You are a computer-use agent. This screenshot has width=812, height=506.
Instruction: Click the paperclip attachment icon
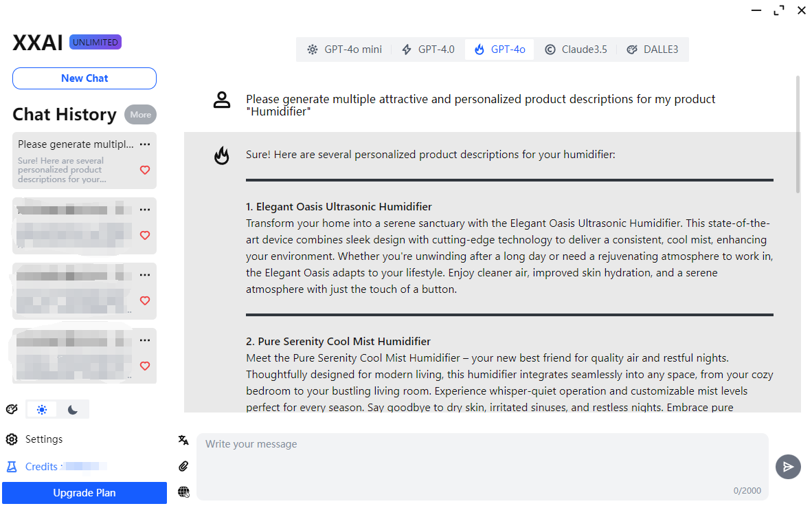(x=183, y=466)
